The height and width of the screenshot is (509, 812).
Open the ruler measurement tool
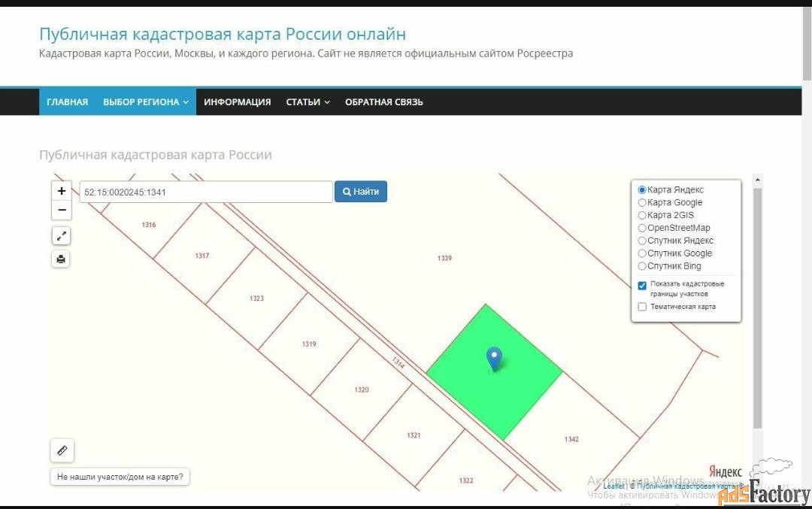(62, 450)
